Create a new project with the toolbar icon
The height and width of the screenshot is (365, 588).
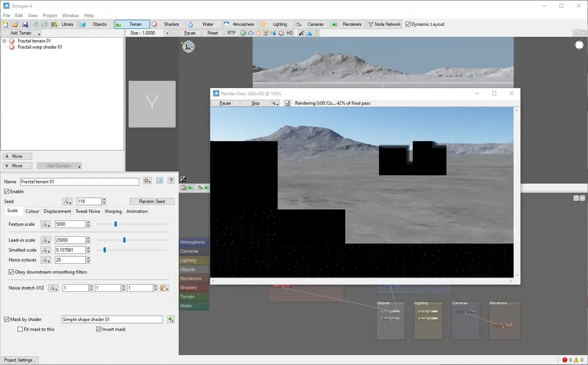tap(6, 24)
